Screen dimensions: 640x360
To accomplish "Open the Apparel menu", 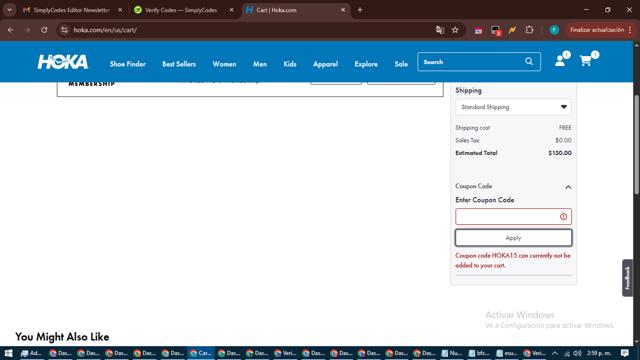I will 325,64.
